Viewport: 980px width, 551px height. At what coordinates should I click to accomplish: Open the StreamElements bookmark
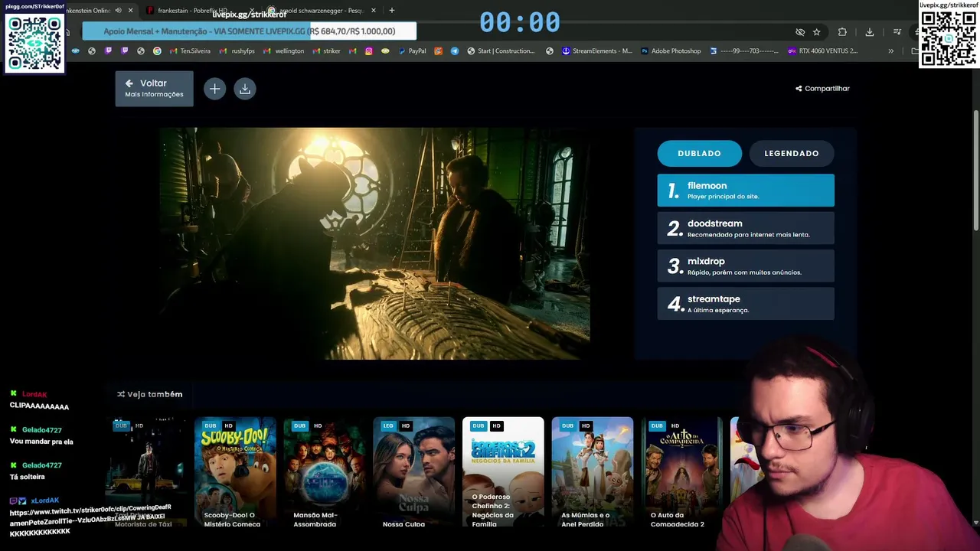point(597,51)
